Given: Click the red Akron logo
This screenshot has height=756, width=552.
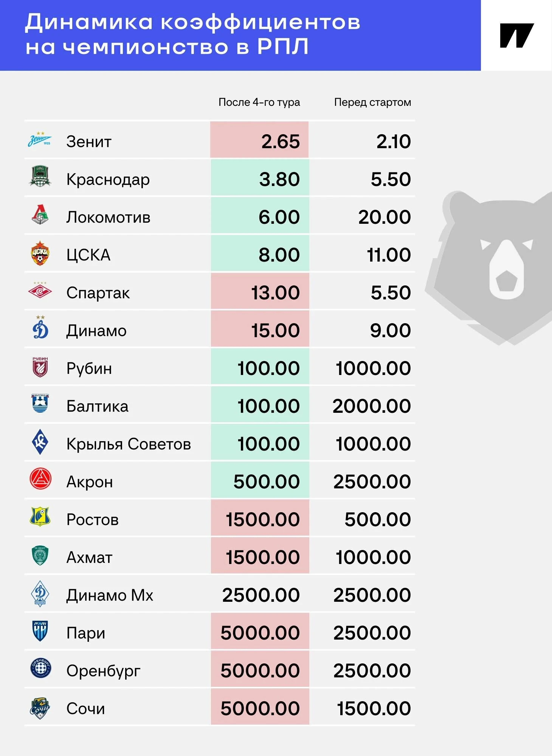Looking at the screenshot, I should point(40,479).
